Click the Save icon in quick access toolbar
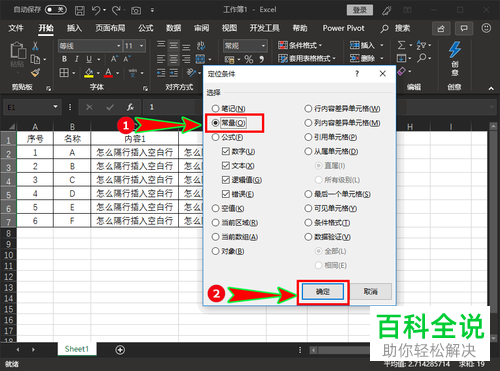This screenshot has height=371, width=500. (80, 10)
